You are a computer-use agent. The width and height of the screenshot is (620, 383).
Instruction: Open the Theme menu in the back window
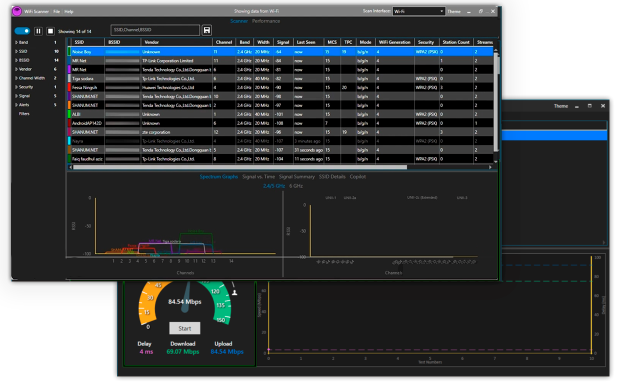pos(561,106)
